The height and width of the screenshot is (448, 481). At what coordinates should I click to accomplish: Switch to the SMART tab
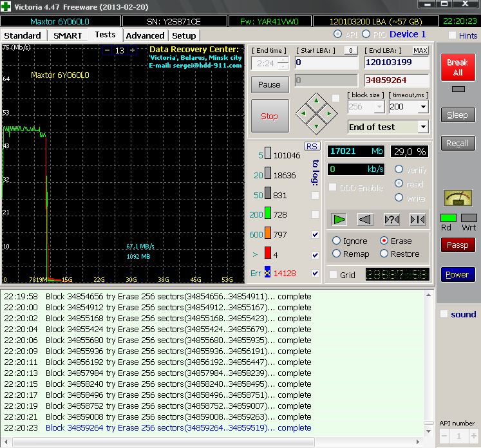pos(68,35)
